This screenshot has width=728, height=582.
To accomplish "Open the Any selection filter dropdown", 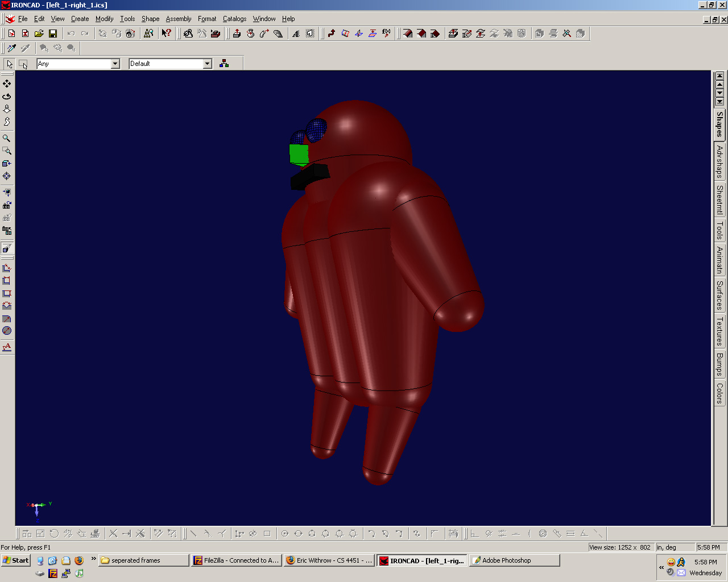I will (x=115, y=64).
